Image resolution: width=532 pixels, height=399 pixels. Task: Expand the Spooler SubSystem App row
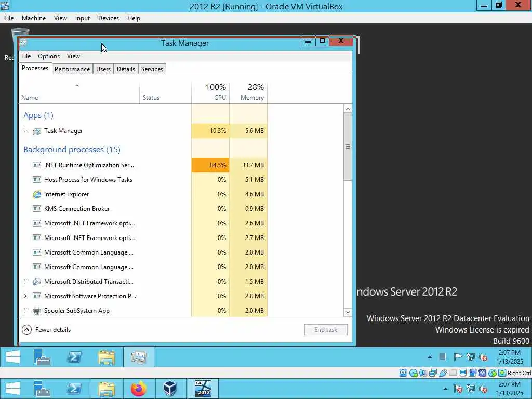[25, 311]
